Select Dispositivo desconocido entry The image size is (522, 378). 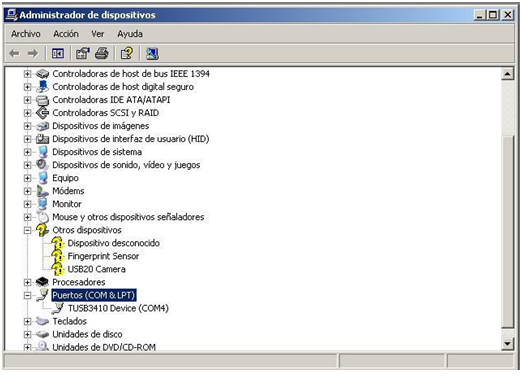pyautogui.click(x=113, y=243)
